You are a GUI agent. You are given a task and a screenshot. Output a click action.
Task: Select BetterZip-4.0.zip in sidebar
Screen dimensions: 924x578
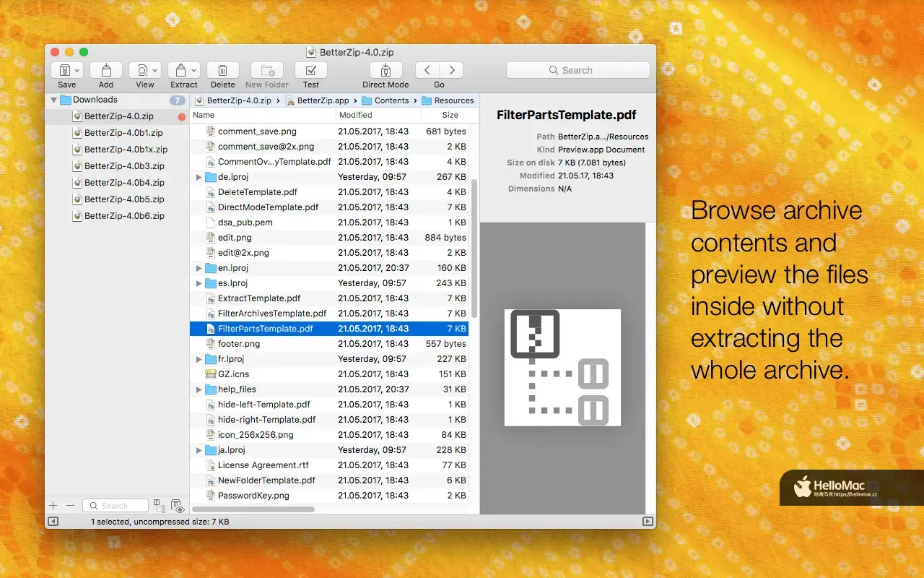115,116
